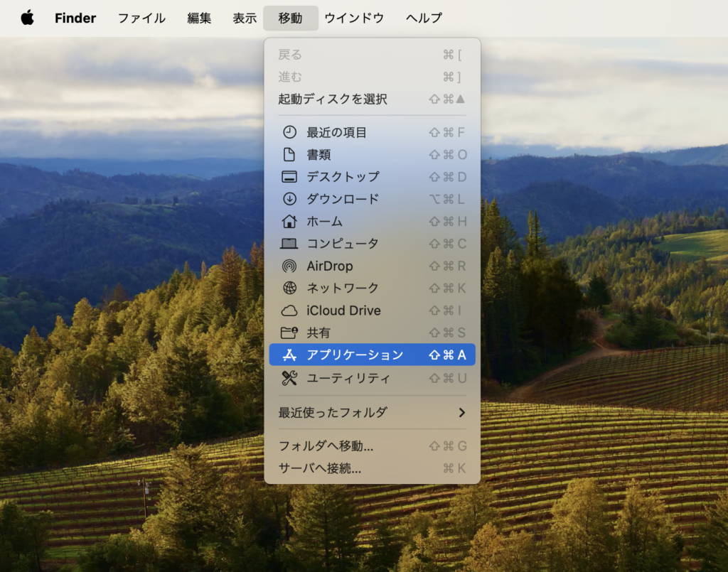Screen dimensions: 728x572
Task: Open the ウインドウ menu in menu bar
Action: pos(354,18)
